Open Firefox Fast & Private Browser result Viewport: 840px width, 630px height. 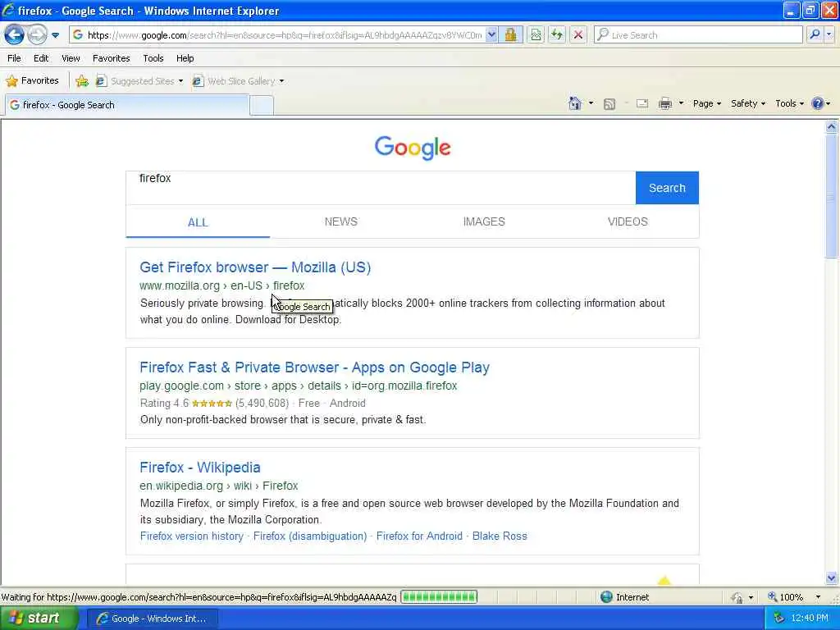tap(314, 367)
